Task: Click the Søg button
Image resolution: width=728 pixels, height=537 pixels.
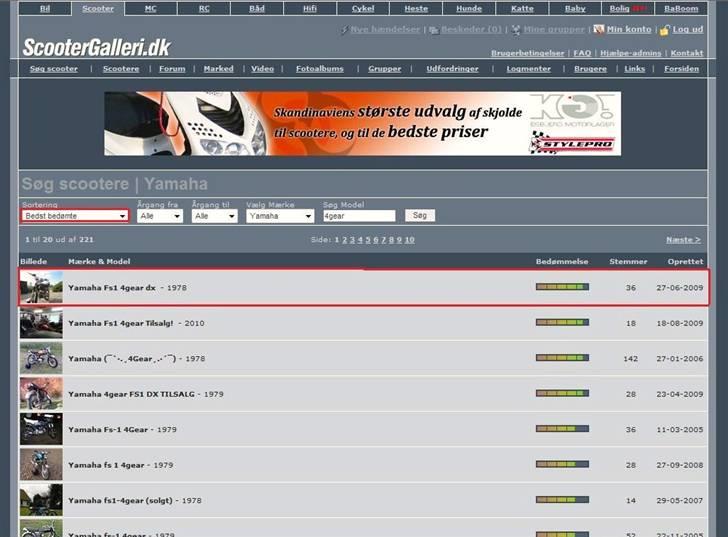Action: click(420, 215)
